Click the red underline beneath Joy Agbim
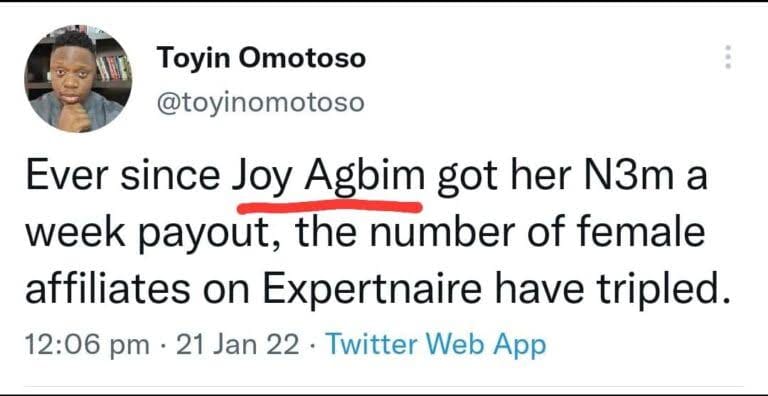 pos(329,206)
